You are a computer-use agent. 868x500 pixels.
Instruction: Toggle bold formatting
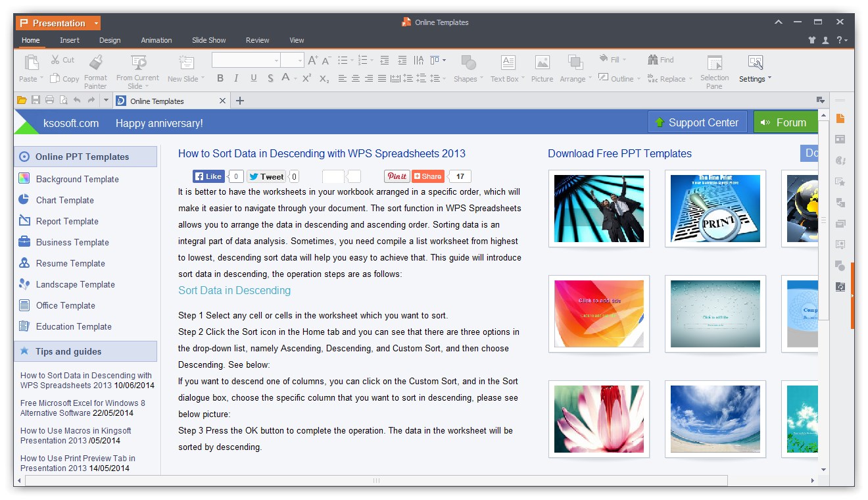coord(220,78)
